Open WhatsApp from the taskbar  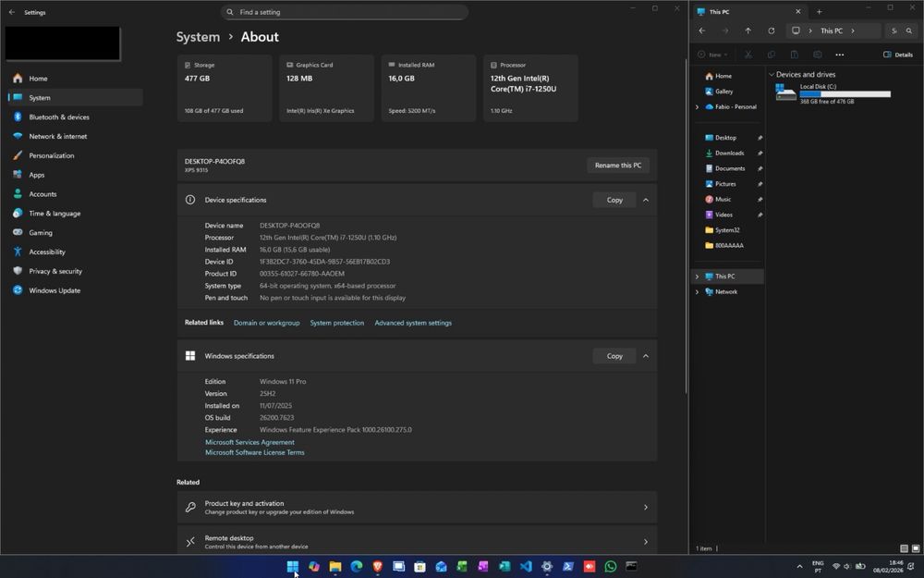point(611,567)
